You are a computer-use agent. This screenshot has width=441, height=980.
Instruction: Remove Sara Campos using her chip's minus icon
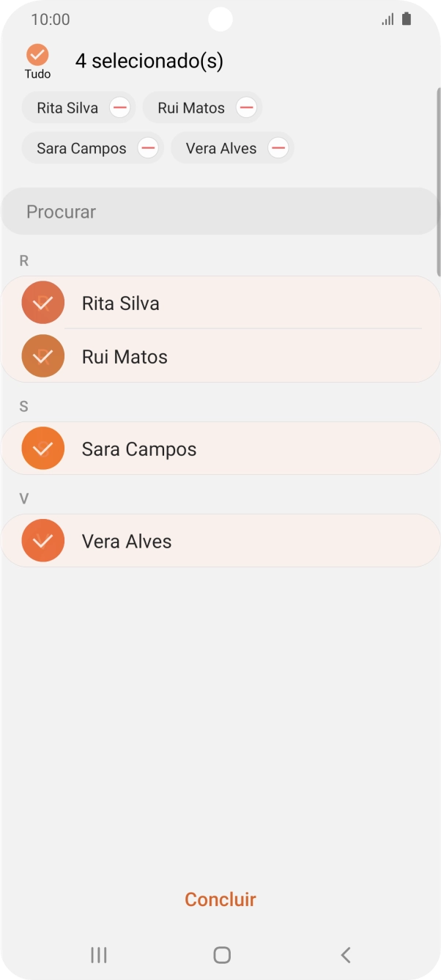(147, 147)
